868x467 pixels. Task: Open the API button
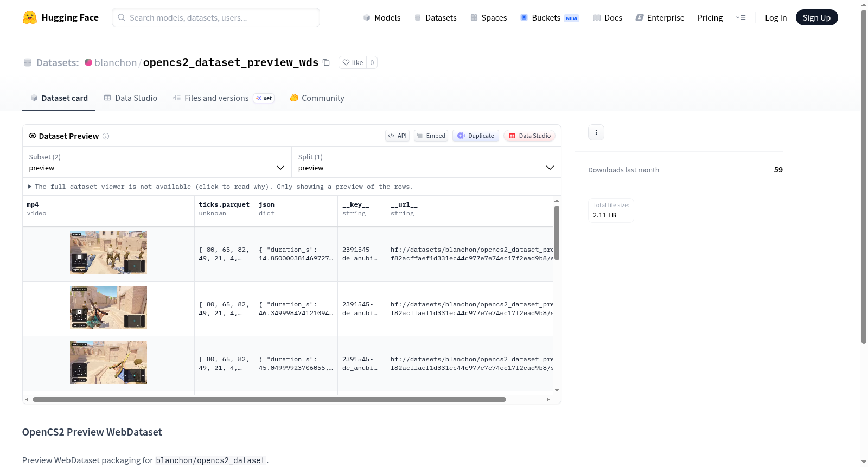point(398,136)
